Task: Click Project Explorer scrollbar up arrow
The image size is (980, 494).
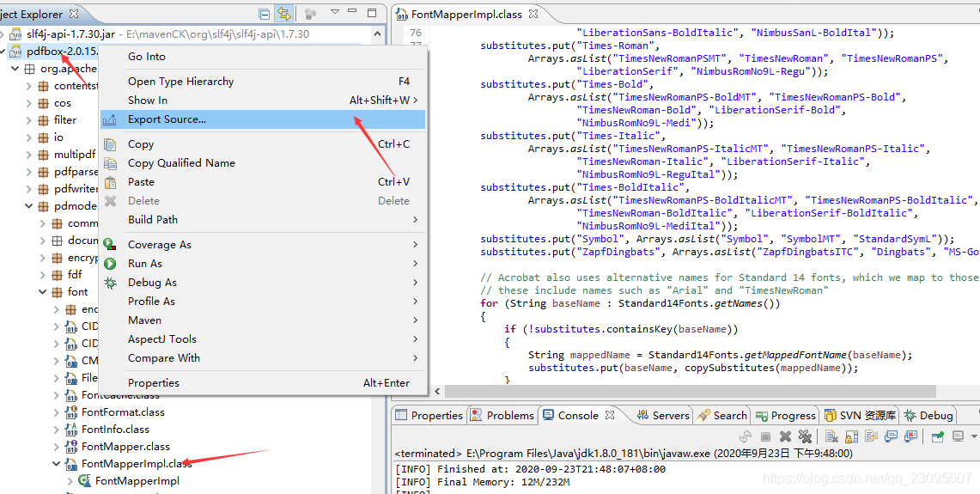Action: (x=378, y=34)
